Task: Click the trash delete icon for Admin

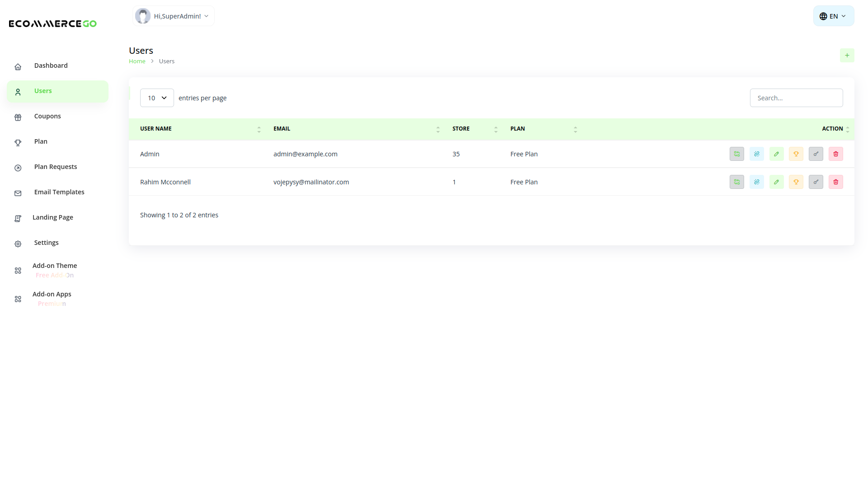Action: (835, 154)
